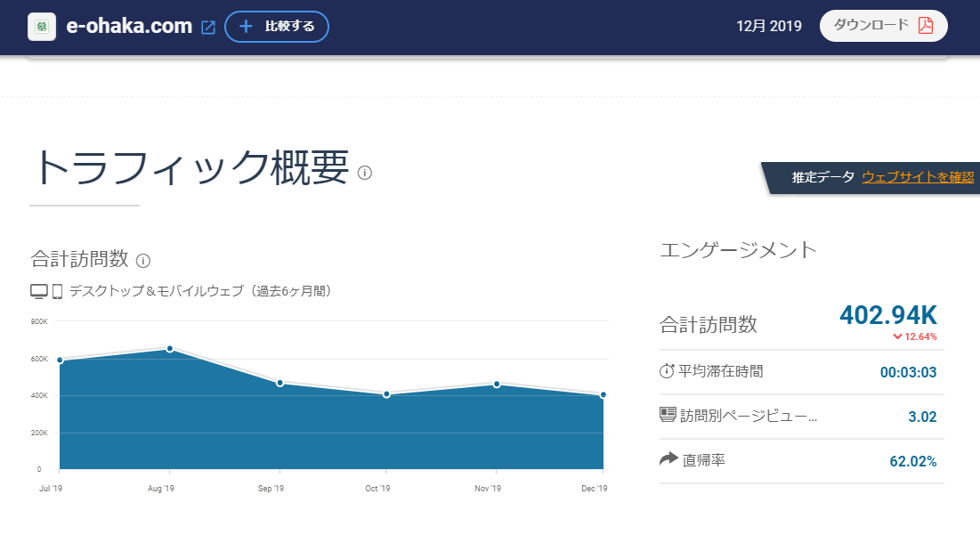Click the e-ohaka.com domain title
Viewport: 980px width, 551px height.
[129, 26]
